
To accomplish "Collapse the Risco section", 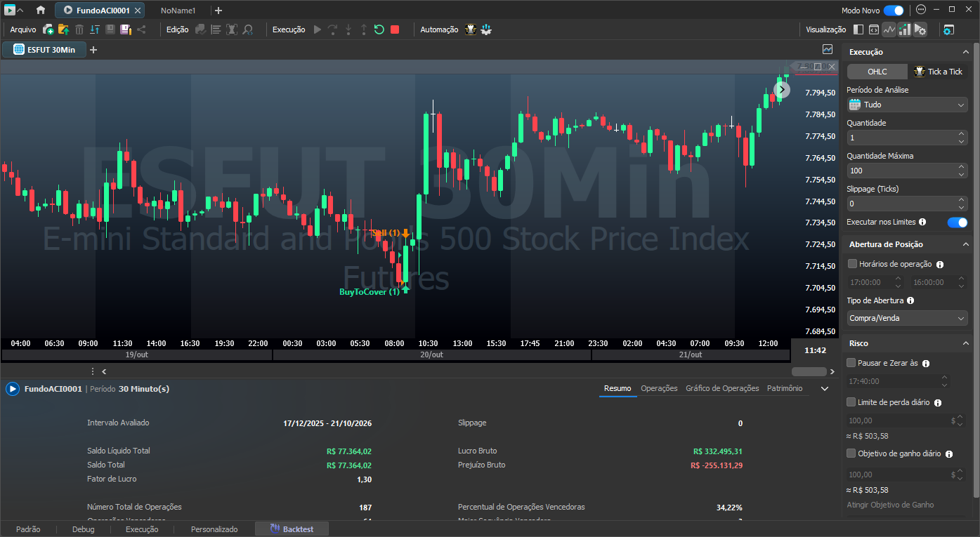I will (x=966, y=343).
